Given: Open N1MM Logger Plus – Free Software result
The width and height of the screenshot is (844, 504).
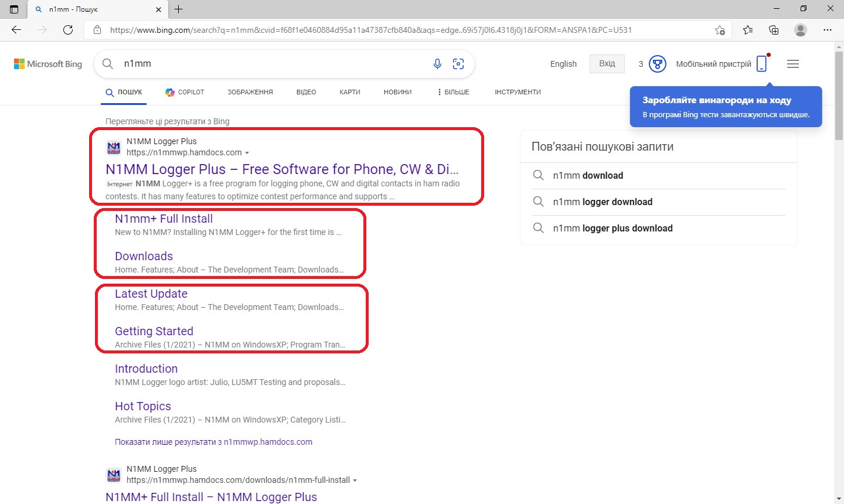Looking at the screenshot, I should click(x=282, y=169).
